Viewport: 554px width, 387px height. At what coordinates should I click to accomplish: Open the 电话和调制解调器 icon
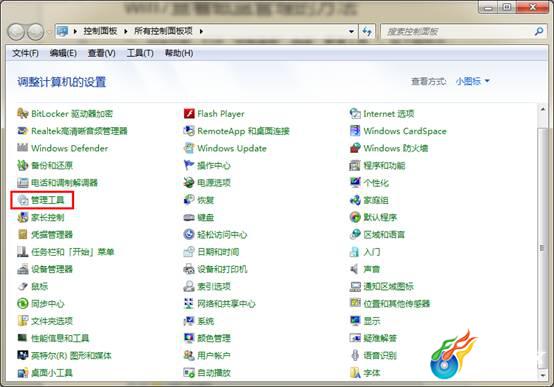[x=23, y=182]
